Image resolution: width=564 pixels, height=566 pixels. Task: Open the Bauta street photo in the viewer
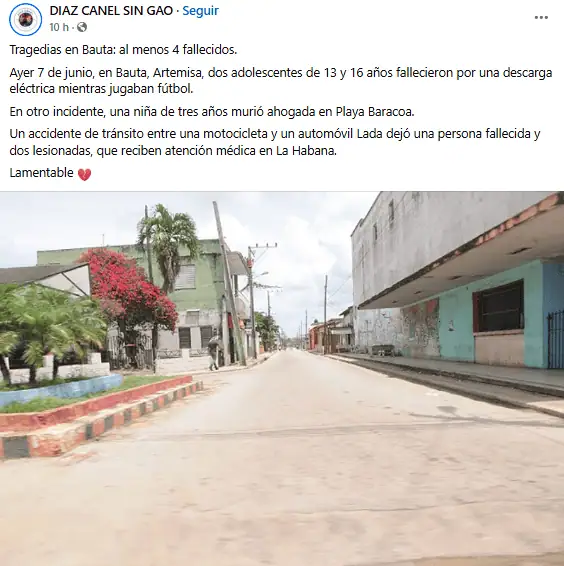coord(282,378)
